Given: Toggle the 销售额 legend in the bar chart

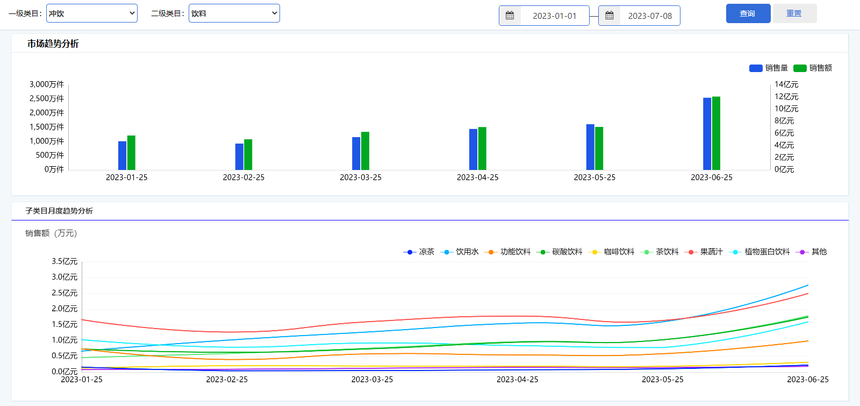Looking at the screenshot, I should coord(813,68).
